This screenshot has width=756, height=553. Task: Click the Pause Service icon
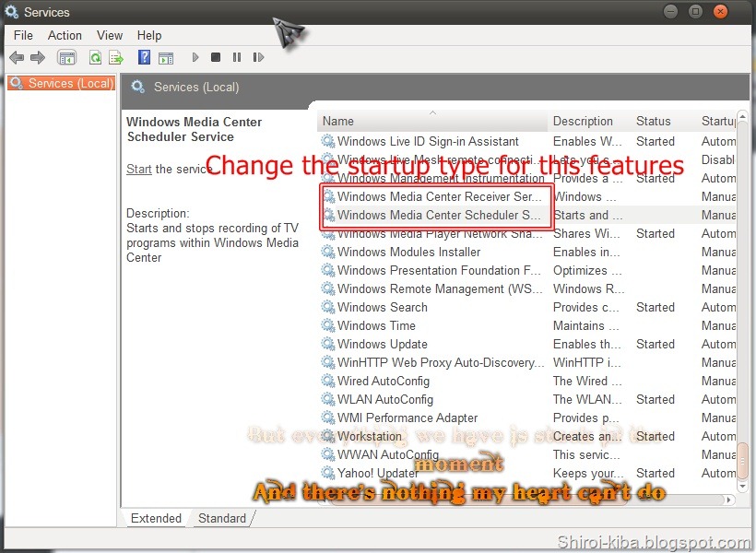pyautogui.click(x=237, y=57)
